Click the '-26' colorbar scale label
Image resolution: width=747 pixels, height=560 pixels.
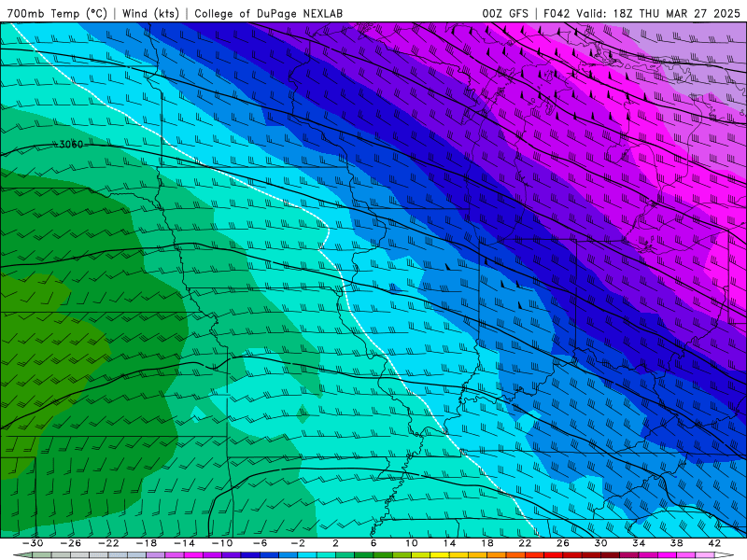point(71,543)
